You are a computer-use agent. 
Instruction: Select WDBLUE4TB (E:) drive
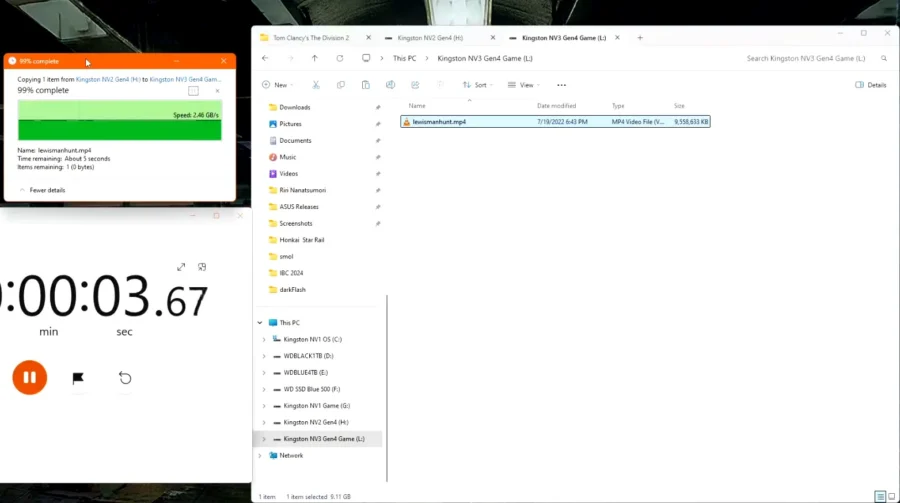pyautogui.click(x=305, y=373)
